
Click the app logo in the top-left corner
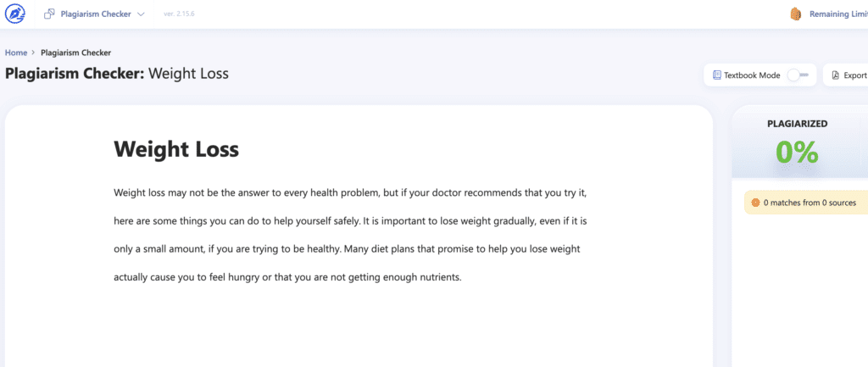(x=15, y=14)
